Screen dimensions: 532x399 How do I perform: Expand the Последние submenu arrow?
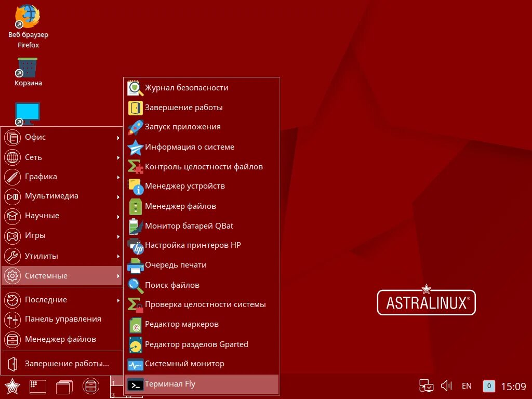[118, 300]
